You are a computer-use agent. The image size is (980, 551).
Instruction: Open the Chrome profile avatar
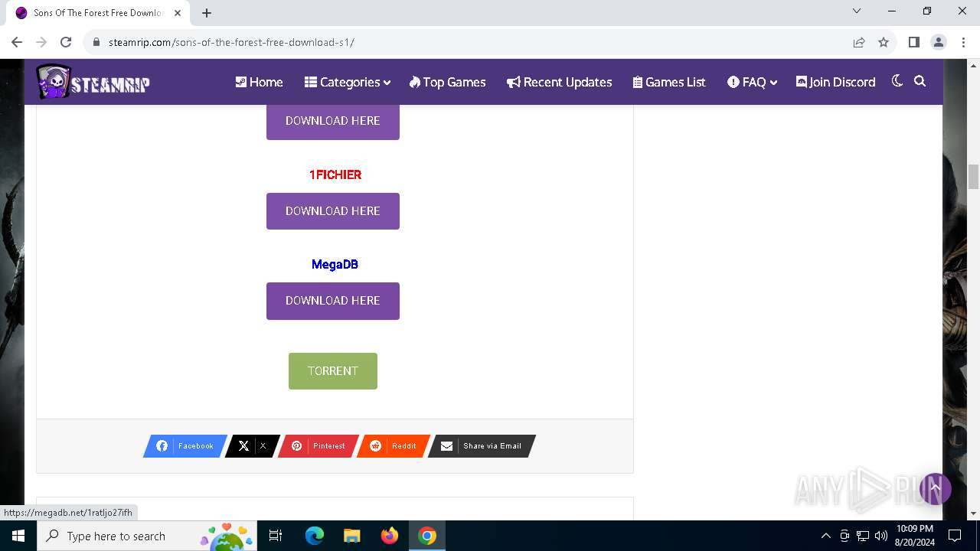(939, 42)
